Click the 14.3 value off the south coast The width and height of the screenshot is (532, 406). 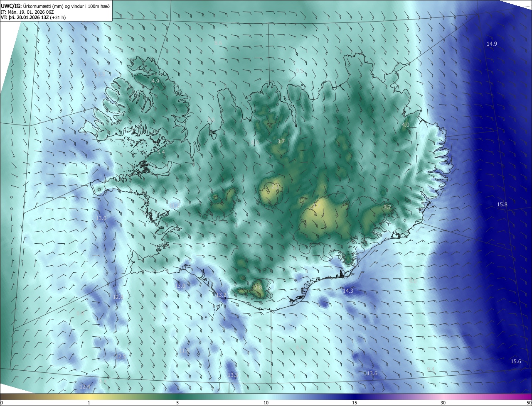tap(348, 291)
